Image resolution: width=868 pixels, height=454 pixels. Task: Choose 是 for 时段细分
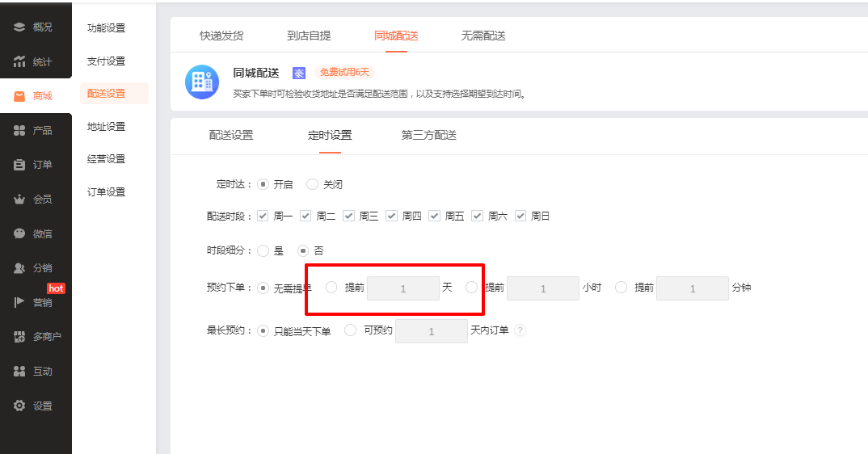[x=263, y=251]
